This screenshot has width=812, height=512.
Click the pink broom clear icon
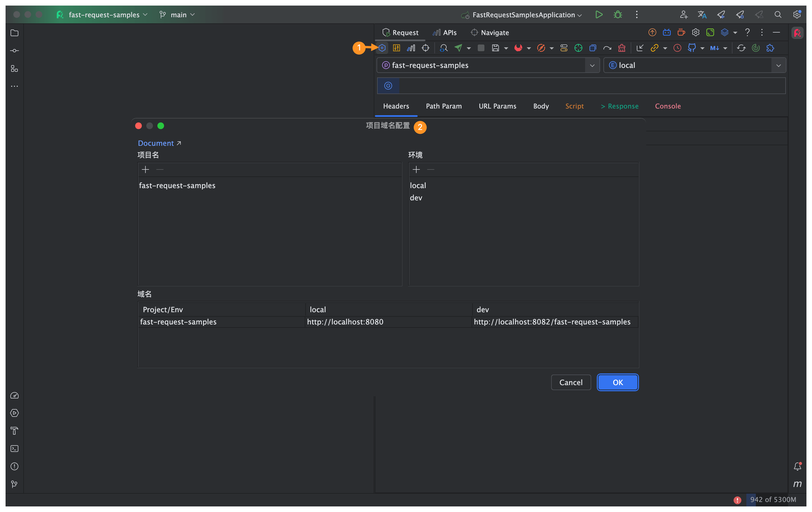pyautogui.click(x=622, y=48)
